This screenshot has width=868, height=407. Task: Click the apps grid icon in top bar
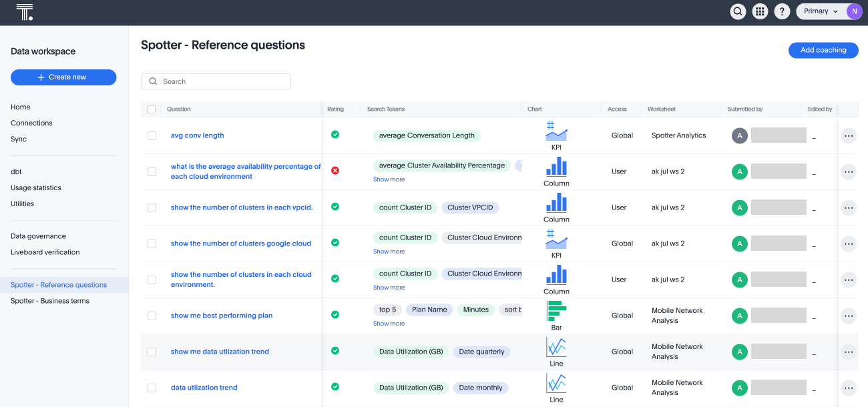click(x=760, y=11)
